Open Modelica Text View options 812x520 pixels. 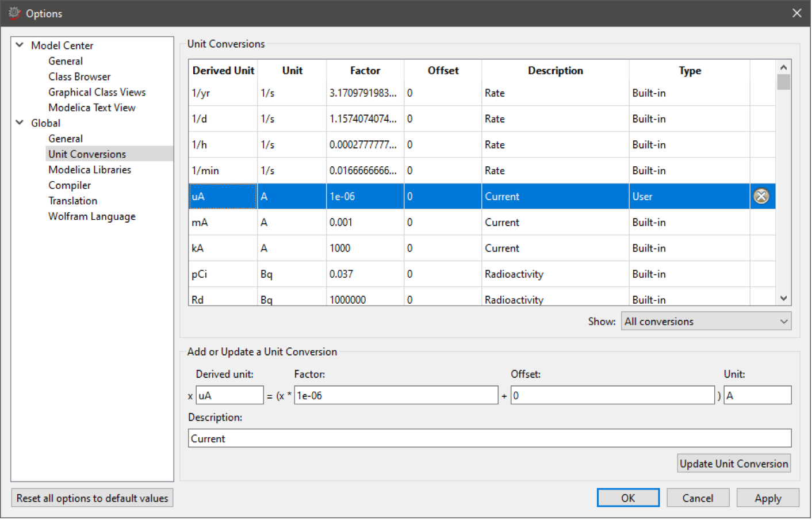click(92, 108)
